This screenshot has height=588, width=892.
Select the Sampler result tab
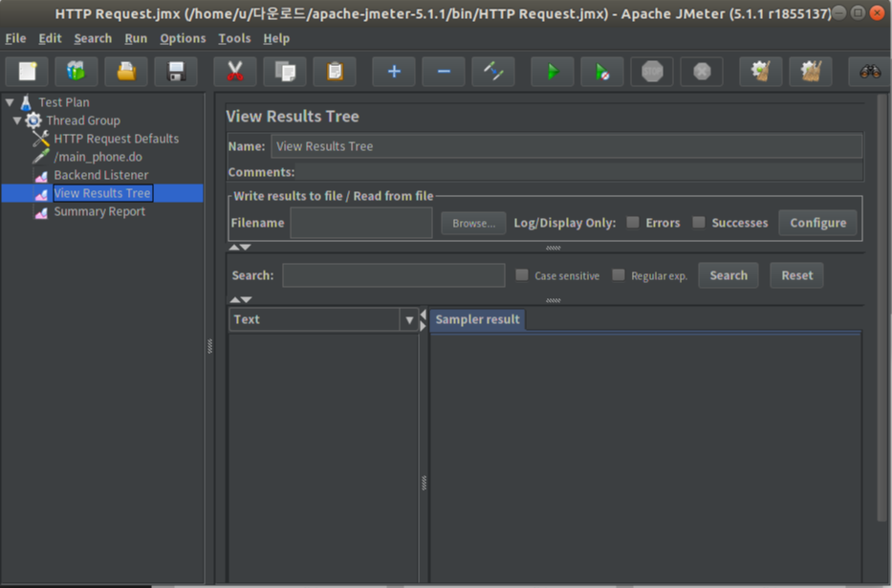click(x=477, y=319)
